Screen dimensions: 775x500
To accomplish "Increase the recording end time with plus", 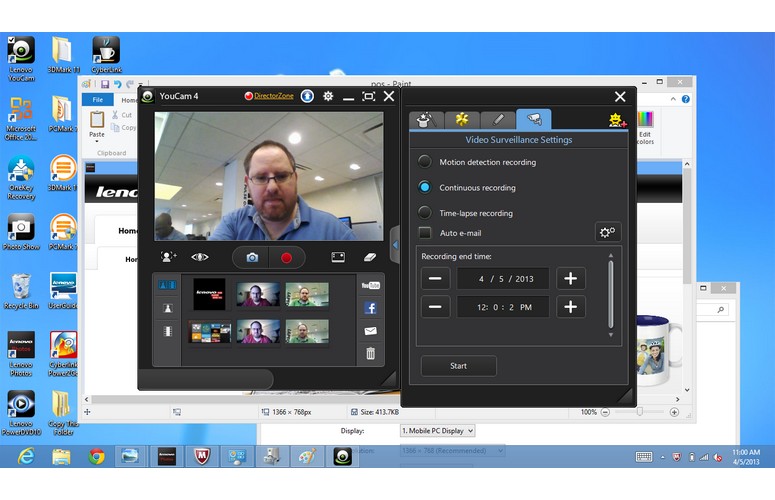I will [x=571, y=307].
